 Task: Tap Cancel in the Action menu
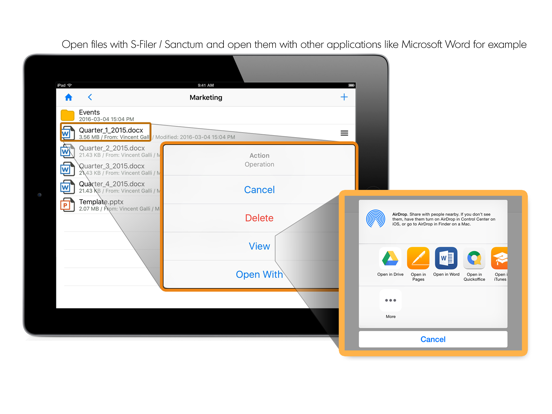tap(259, 190)
